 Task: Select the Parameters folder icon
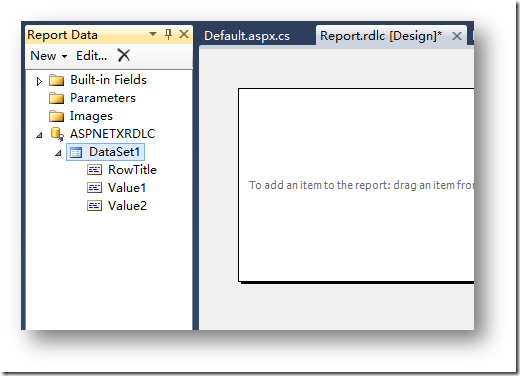click(56, 98)
